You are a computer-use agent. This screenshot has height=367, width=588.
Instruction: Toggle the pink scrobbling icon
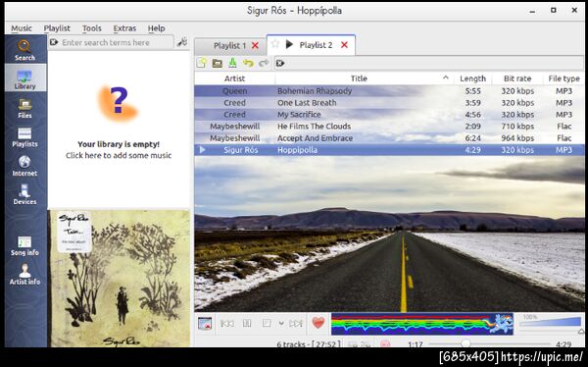(385, 343)
